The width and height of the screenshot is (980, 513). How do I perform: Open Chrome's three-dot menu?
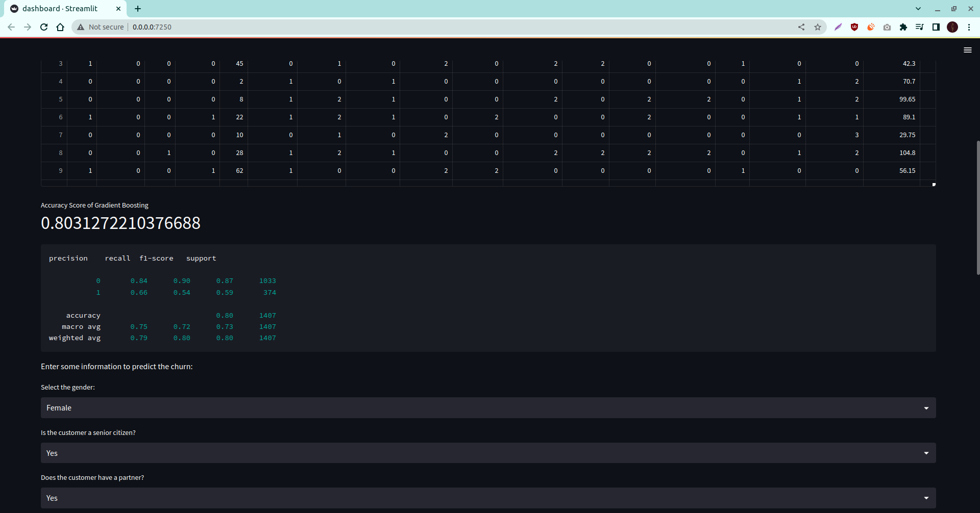(969, 27)
